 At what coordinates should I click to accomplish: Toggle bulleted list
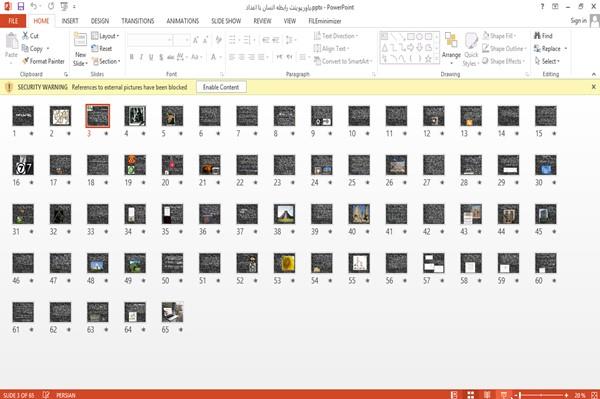point(232,40)
